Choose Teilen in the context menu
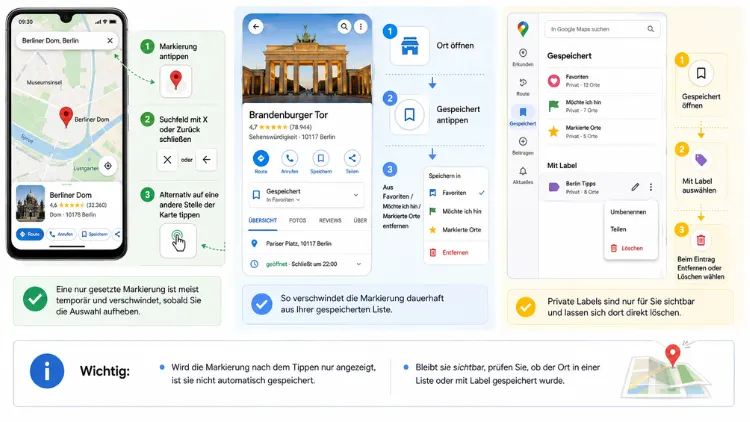 618,229
